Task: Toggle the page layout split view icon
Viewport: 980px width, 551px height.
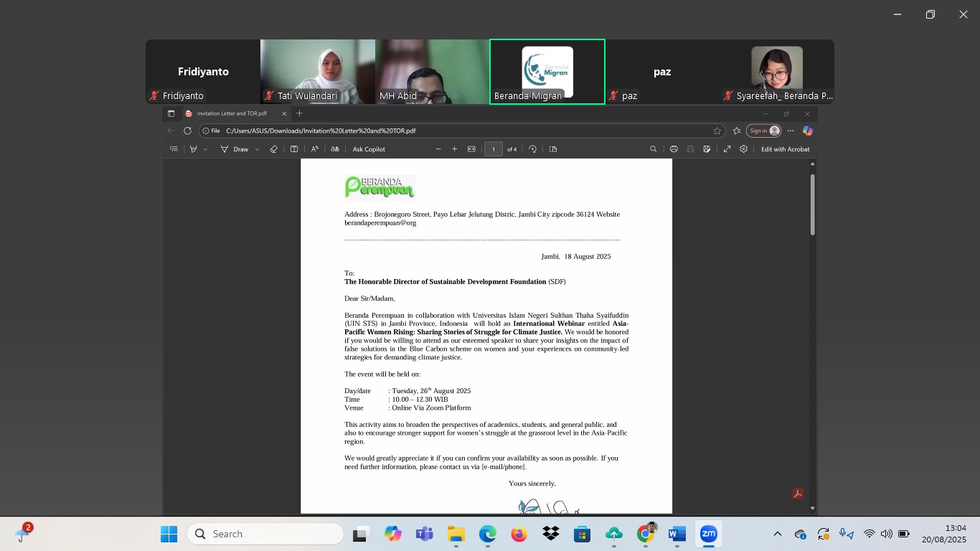Action: (294, 149)
